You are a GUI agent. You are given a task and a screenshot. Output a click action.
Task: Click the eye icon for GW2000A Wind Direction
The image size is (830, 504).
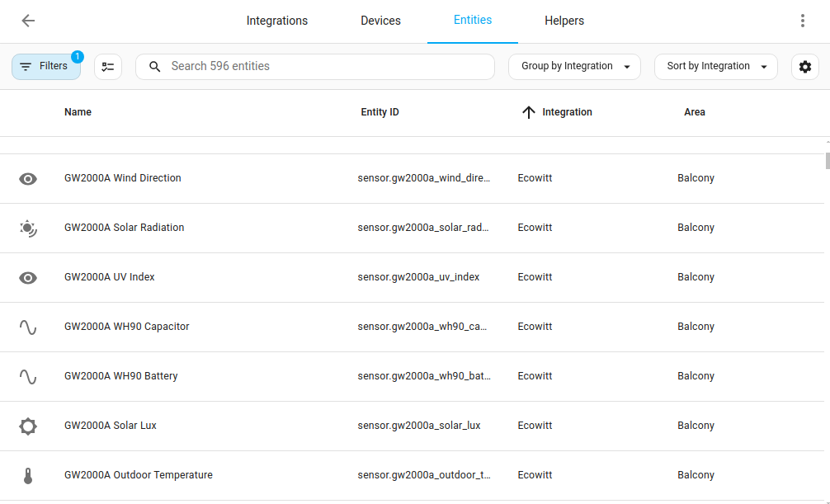coord(28,178)
